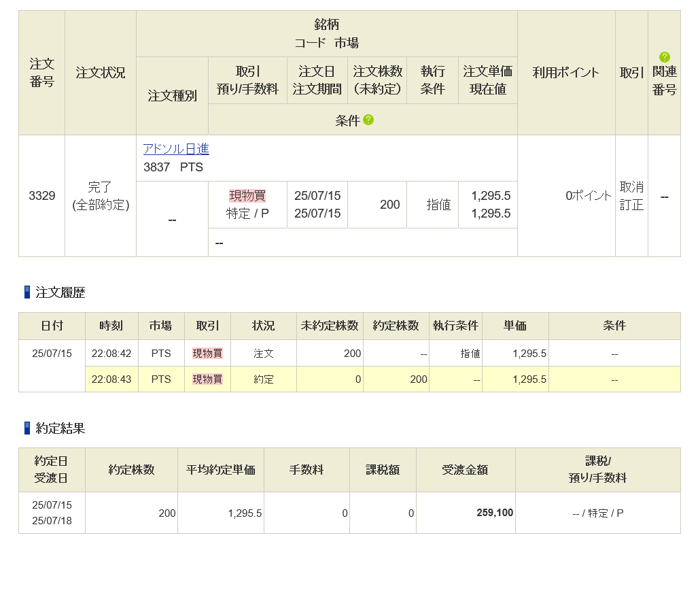Click the help icon above 関連番号

click(x=664, y=56)
